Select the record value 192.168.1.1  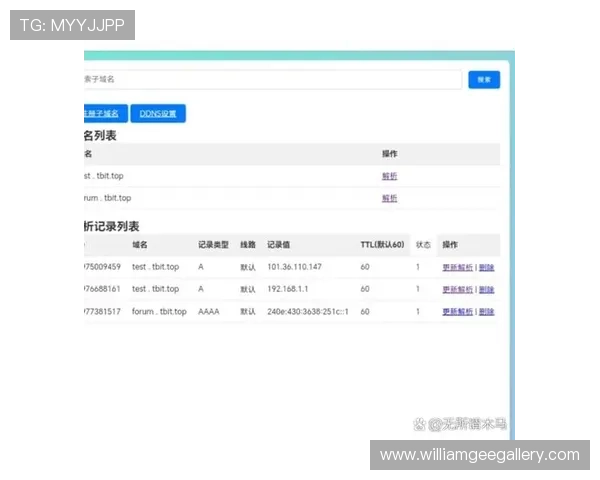point(287,289)
